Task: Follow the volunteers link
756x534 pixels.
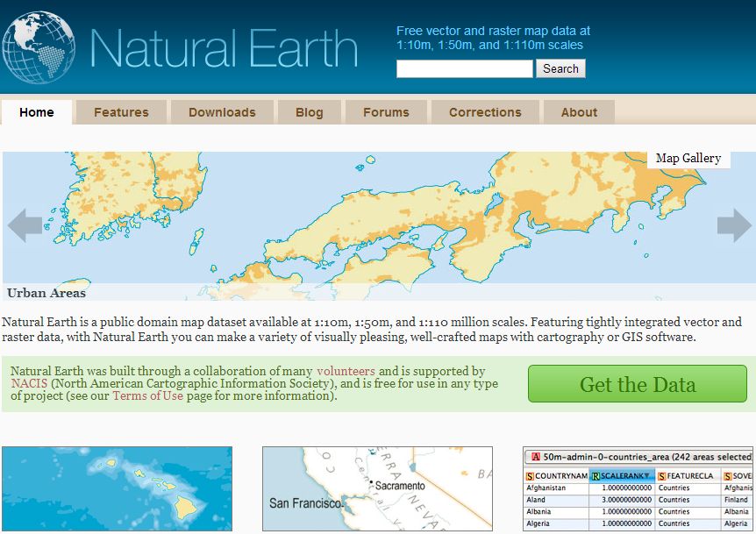Action: pos(346,371)
